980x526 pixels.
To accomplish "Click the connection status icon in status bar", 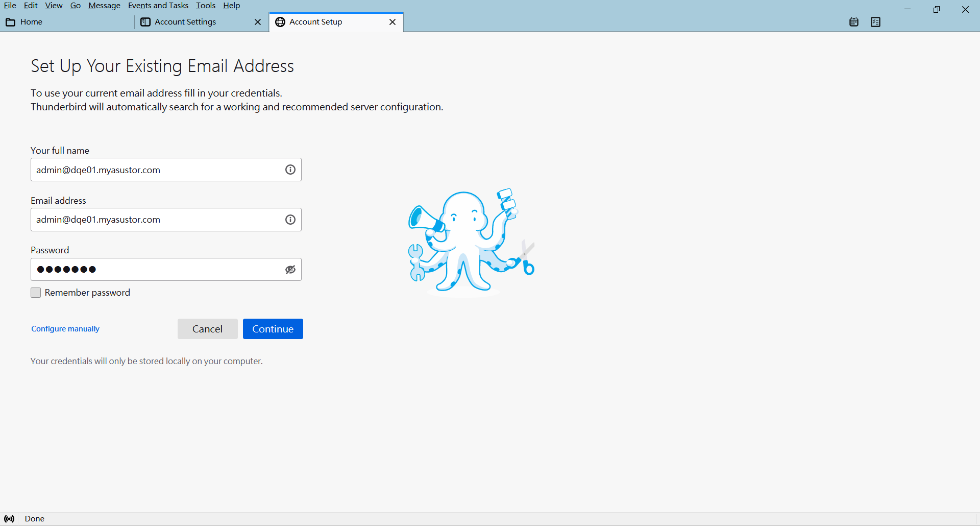I will [x=9, y=519].
